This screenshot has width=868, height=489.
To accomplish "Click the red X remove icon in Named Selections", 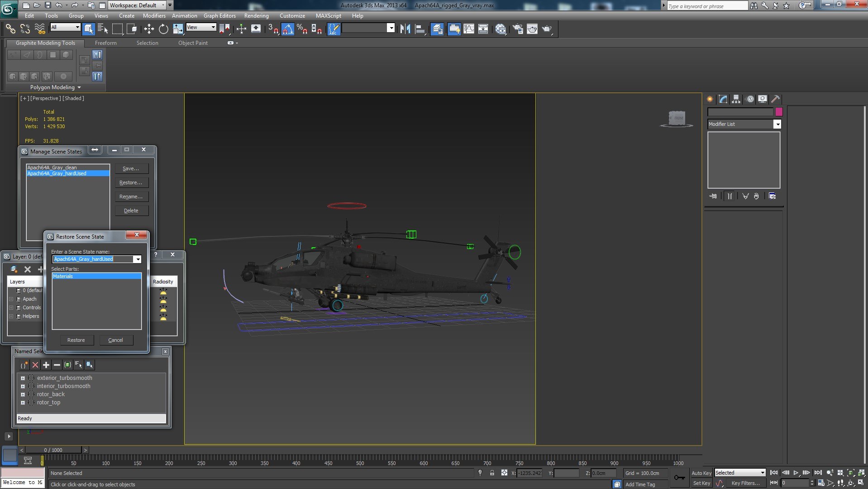I will pyautogui.click(x=35, y=365).
